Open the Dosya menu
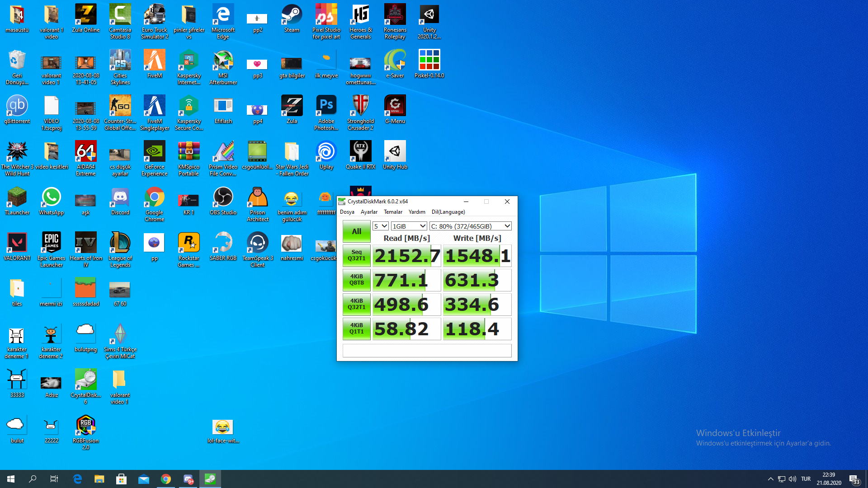 pos(347,212)
